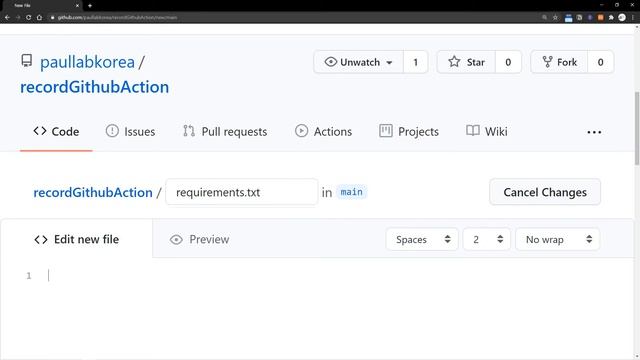This screenshot has height=360, width=640.
Task: Click the watchers count showing 1
Action: click(x=416, y=62)
